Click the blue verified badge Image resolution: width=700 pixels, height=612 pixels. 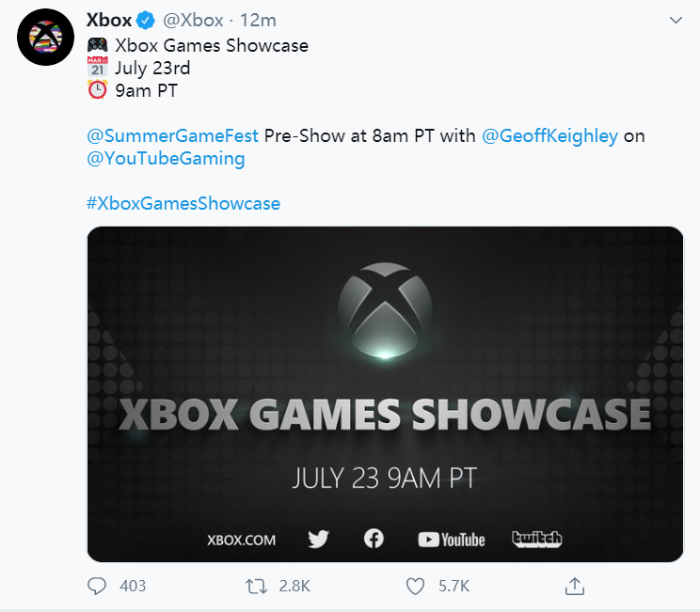pos(146,21)
